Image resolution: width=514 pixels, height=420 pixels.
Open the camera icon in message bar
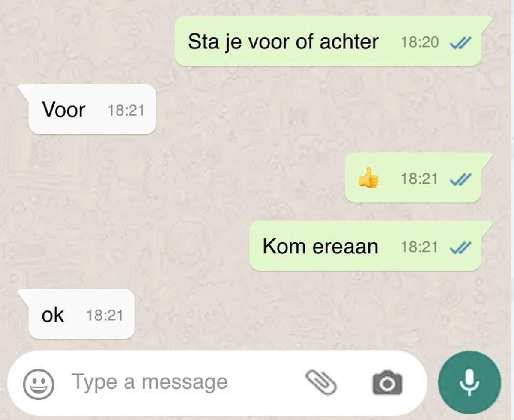pos(388,383)
